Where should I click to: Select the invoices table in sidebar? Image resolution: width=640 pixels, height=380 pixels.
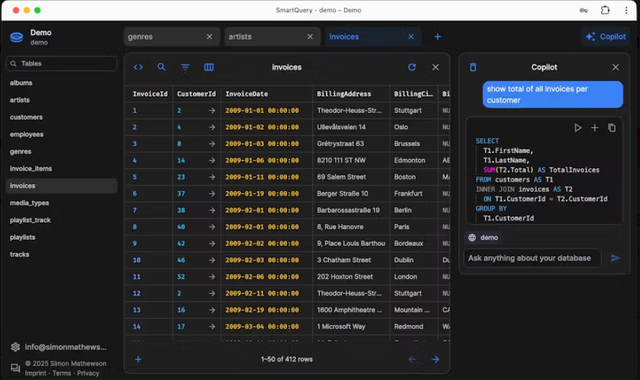(x=62, y=186)
